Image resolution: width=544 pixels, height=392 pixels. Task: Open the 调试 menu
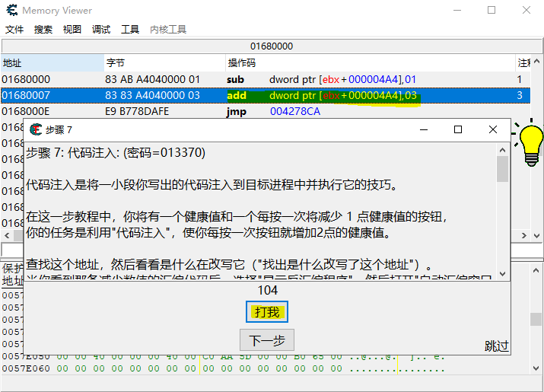click(101, 30)
